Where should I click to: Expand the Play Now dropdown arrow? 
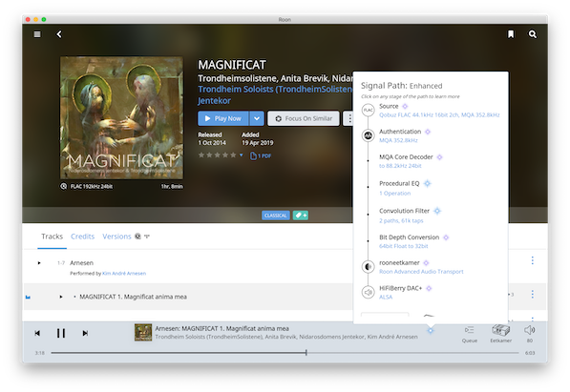tap(257, 118)
